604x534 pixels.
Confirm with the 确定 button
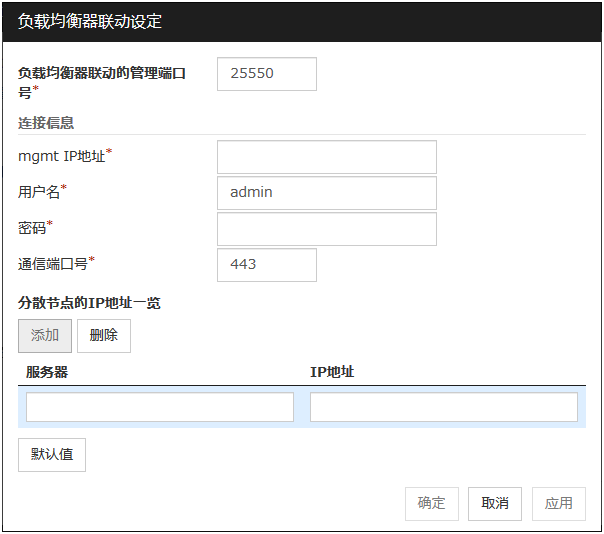432,503
